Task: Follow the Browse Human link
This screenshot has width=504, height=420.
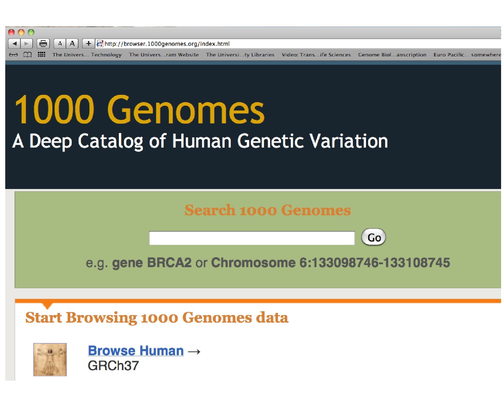Action: 136,351
